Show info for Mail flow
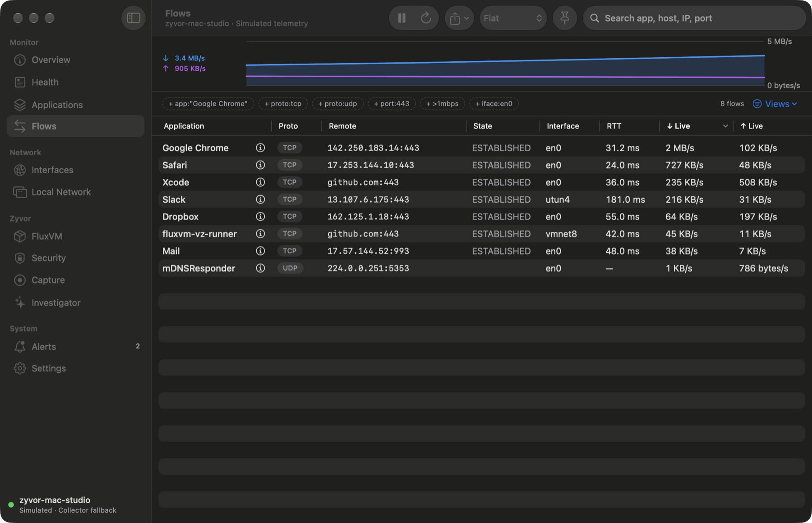The height and width of the screenshot is (523, 812). [x=260, y=250]
